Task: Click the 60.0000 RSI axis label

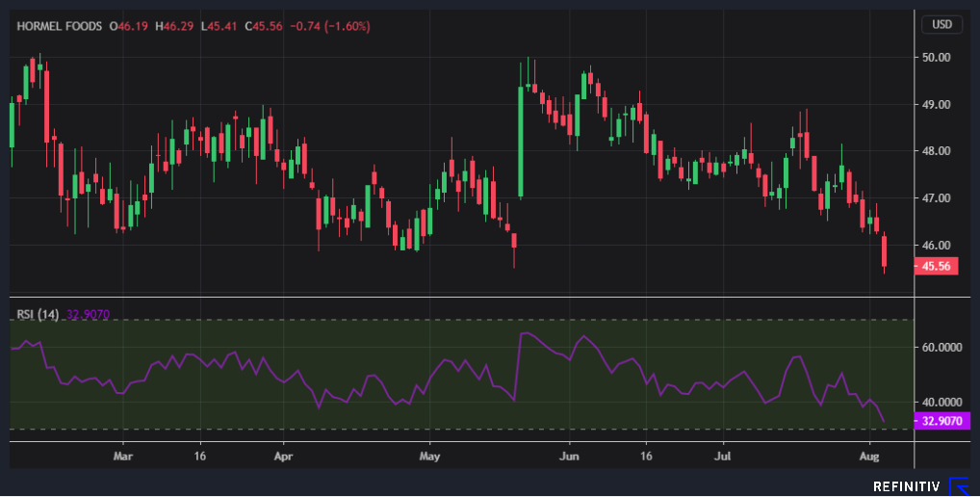Action: tap(941, 348)
